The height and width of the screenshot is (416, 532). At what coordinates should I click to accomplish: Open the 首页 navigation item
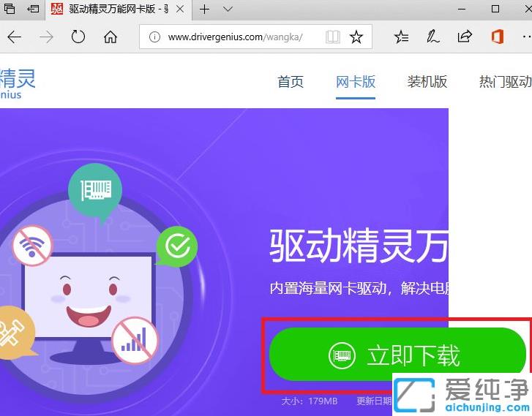point(291,82)
